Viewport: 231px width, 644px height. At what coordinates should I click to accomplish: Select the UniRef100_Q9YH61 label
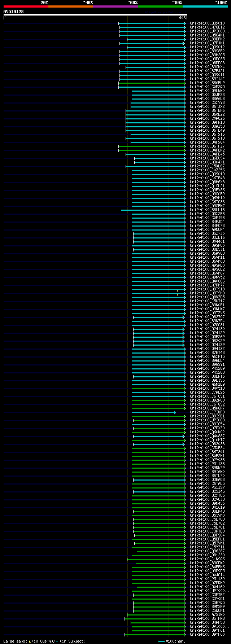[207, 631]
